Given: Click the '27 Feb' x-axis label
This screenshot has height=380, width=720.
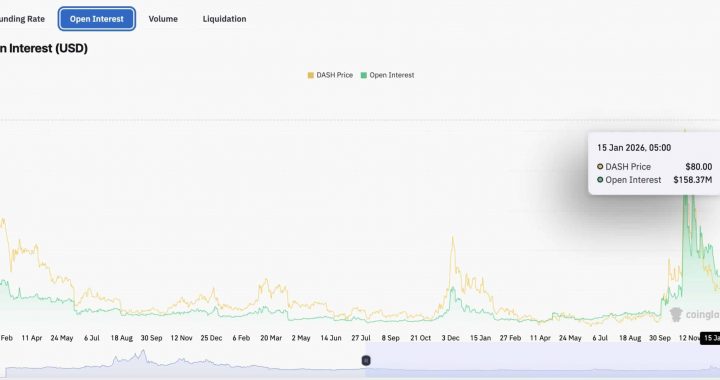Looking at the screenshot, I should [x=510, y=338].
